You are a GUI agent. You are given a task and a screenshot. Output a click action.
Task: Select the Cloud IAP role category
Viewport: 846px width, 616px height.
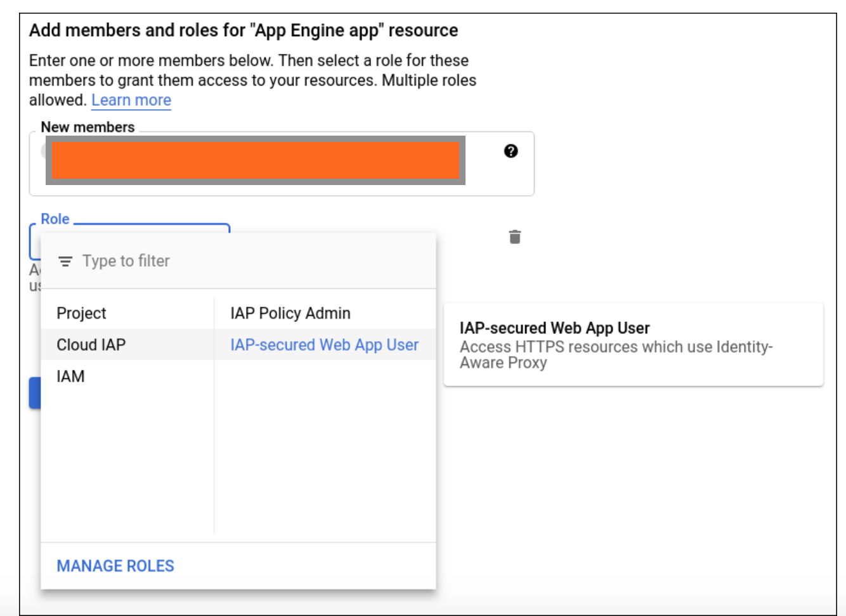coord(127,345)
